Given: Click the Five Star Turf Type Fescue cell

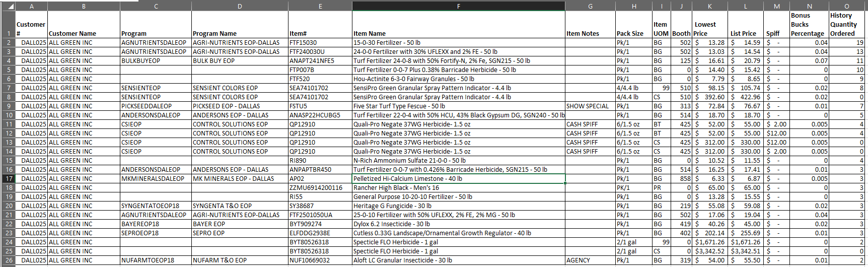Looking at the screenshot, I should coord(458,106).
